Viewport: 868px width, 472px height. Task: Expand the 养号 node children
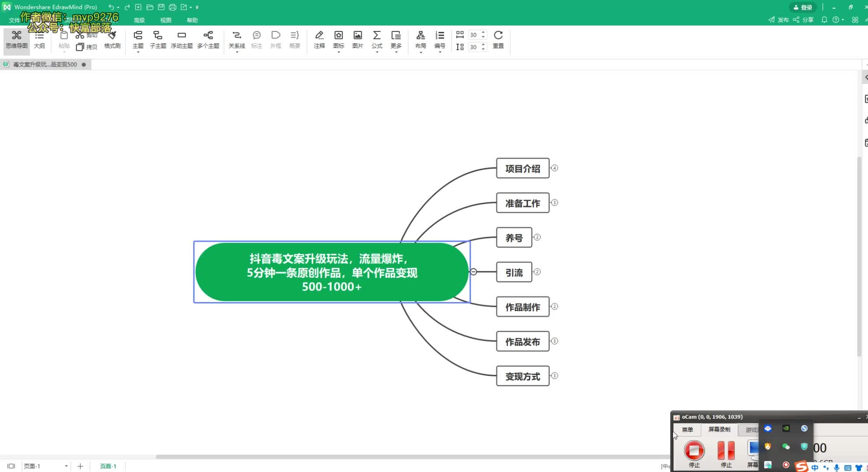[537, 237]
